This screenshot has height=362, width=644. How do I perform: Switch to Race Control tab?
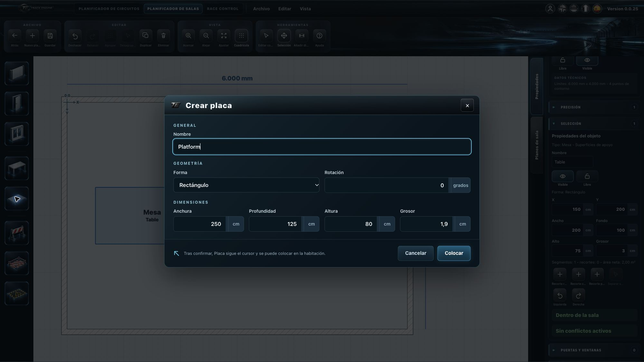tap(223, 8)
